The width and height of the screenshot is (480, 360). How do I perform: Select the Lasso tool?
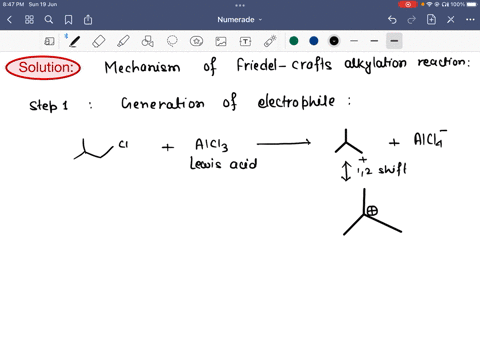(x=172, y=41)
